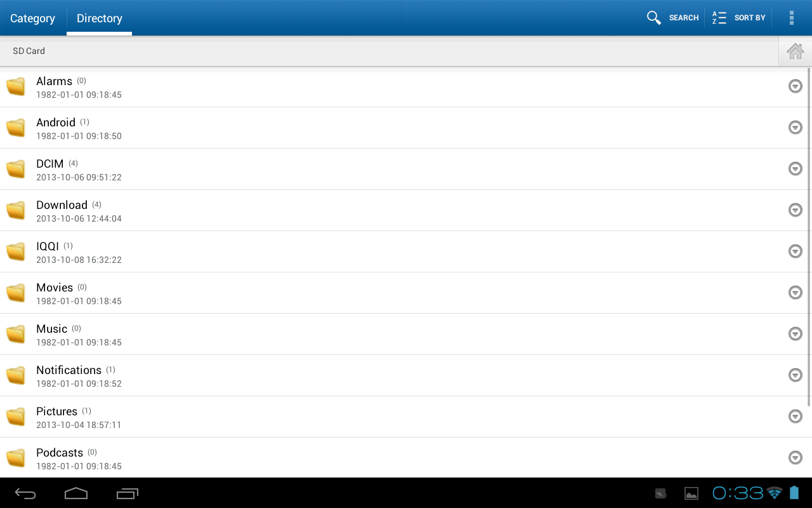Expand options arrow for Alarms folder
Viewport: 812px width, 508px height.
[x=795, y=86]
